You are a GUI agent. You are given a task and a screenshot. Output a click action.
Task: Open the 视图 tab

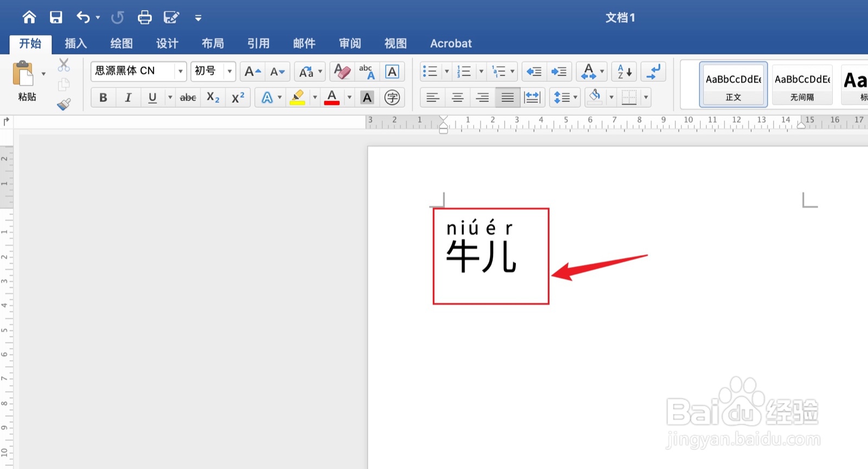(x=395, y=43)
